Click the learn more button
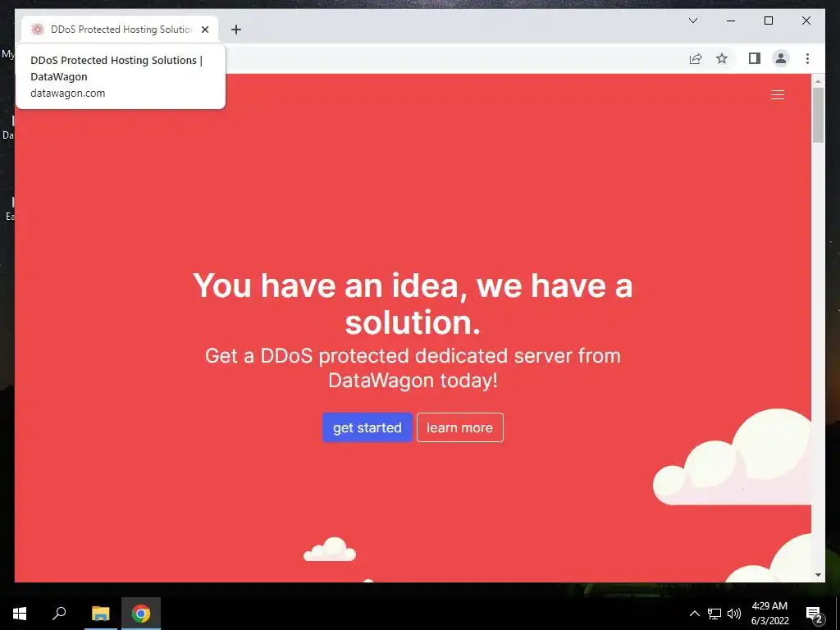The image size is (840, 630). (459, 427)
